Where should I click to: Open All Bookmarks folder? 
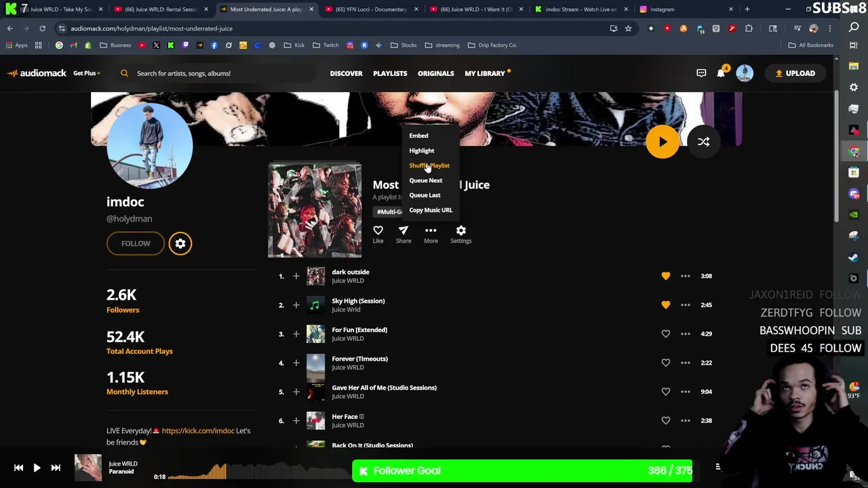coord(810,45)
